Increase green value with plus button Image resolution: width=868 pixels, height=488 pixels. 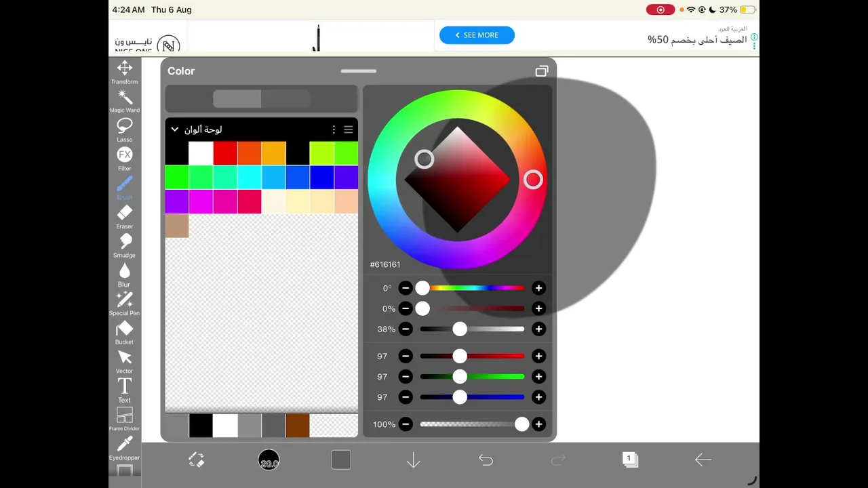point(538,377)
